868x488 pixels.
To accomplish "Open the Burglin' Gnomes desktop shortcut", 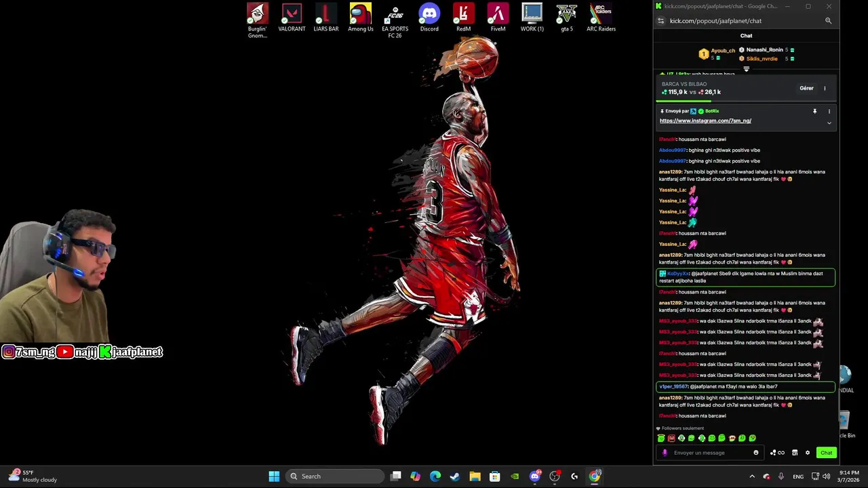I will coord(257,20).
